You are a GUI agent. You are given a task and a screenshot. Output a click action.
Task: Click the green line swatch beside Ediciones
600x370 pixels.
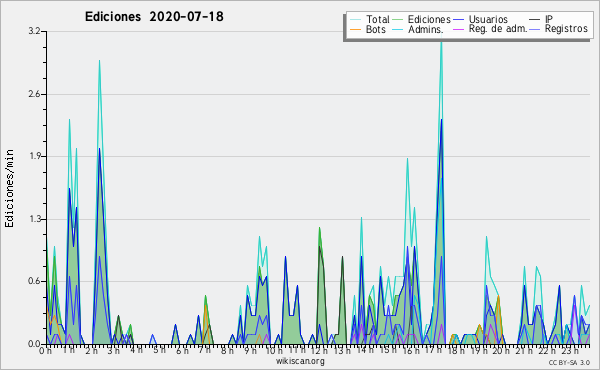pyautogui.click(x=398, y=20)
